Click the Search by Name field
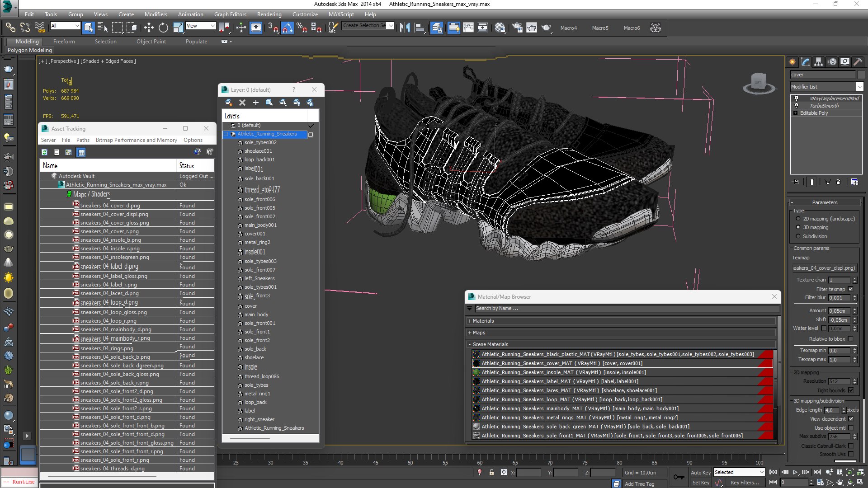Screen dimensions: 868x488 [x=627, y=308]
